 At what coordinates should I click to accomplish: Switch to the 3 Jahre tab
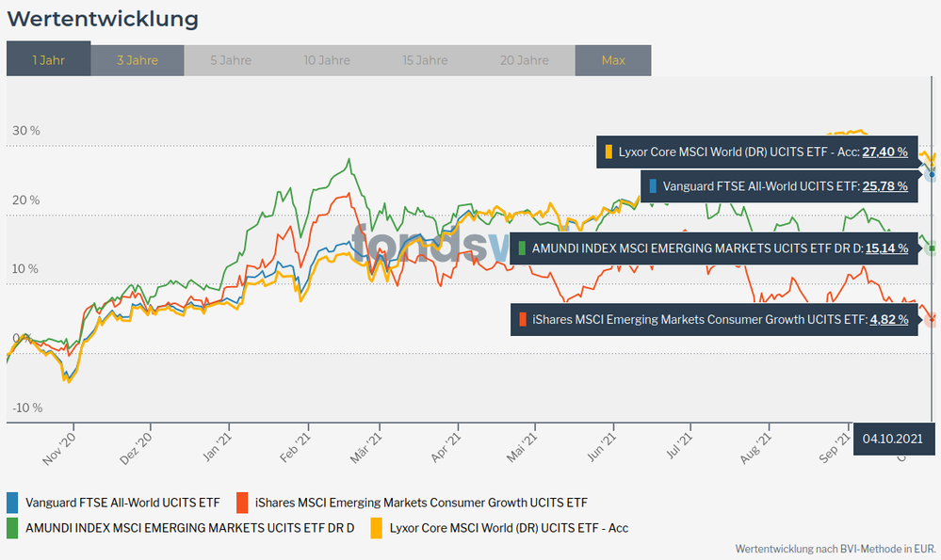click(138, 60)
